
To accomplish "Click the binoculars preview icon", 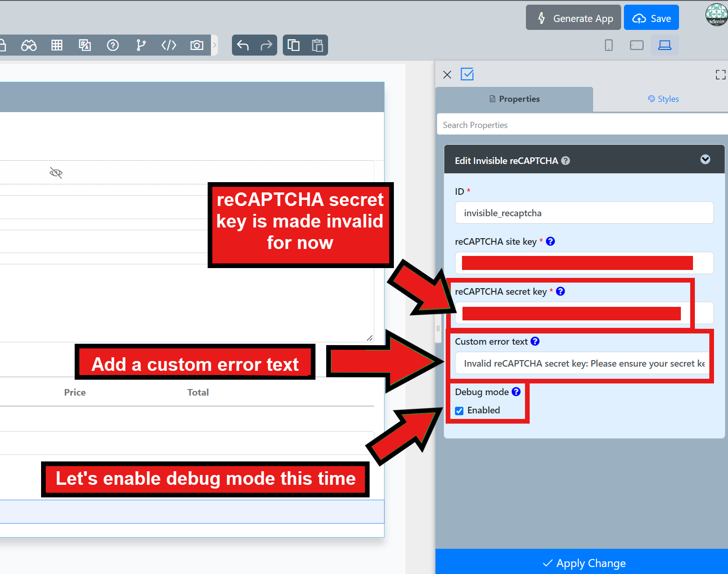I will [x=29, y=45].
